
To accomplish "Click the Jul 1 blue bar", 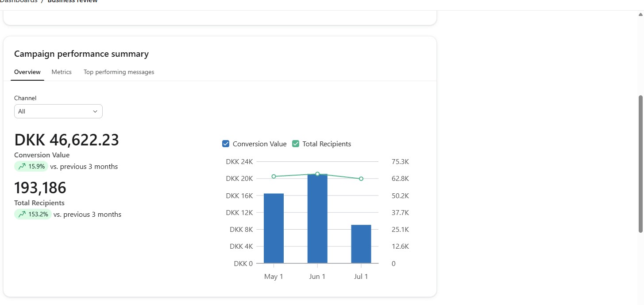I will point(361,244).
